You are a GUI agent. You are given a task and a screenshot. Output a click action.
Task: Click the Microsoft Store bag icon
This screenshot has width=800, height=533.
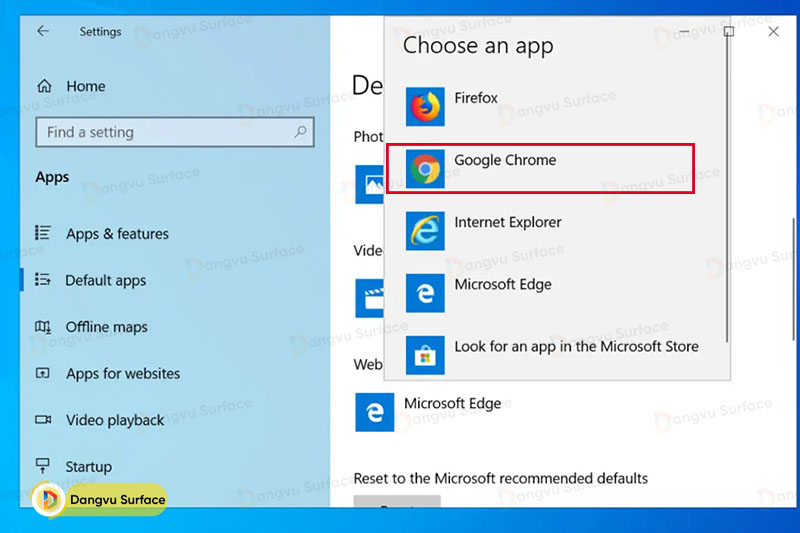click(425, 356)
